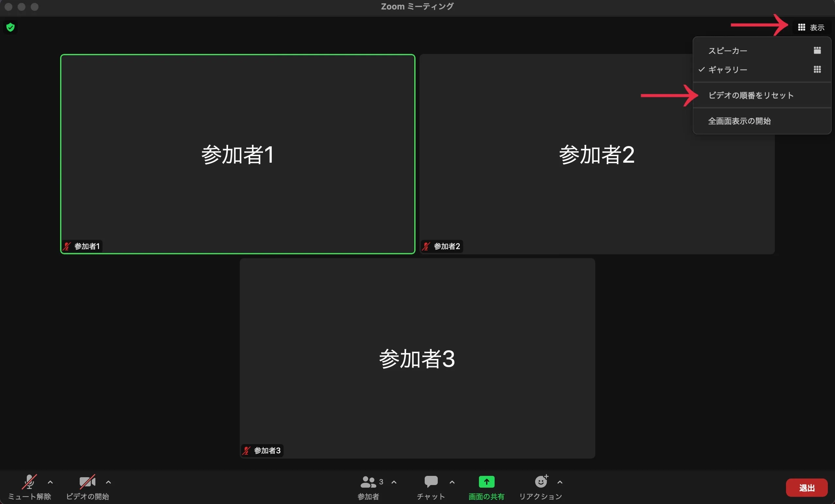The height and width of the screenshot is (504, 835).
Task: Select ギャラリー view option
Action: click(x=728, y=70)
